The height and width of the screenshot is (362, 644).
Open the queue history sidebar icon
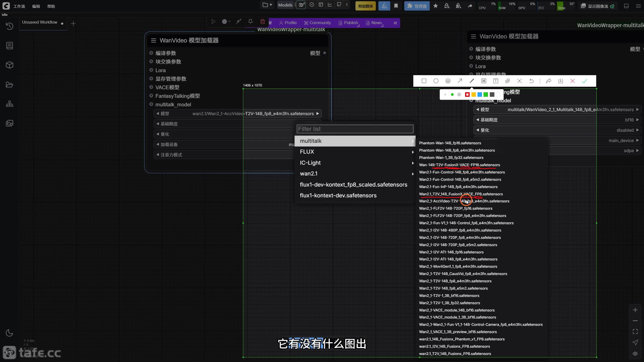pos(10,26)
